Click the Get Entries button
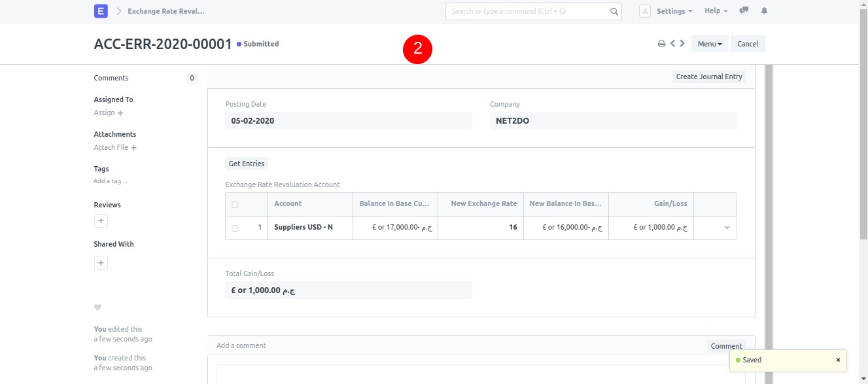This screenshot has width=868, height=384. coord(247,164)
